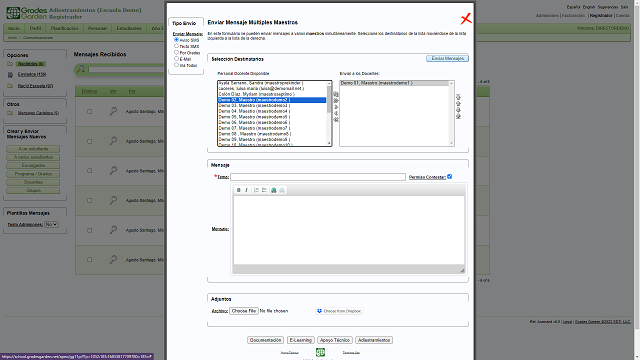Click Adiestramientos button at dialog bottom
The image size is (640, 360).
point(374,340)
